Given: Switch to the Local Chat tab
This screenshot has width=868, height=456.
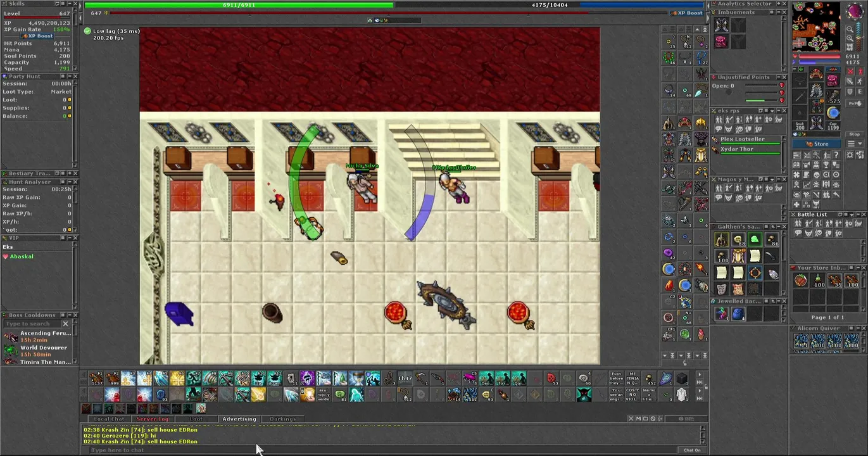Looking at the screenshot, I should click(109, 419).
